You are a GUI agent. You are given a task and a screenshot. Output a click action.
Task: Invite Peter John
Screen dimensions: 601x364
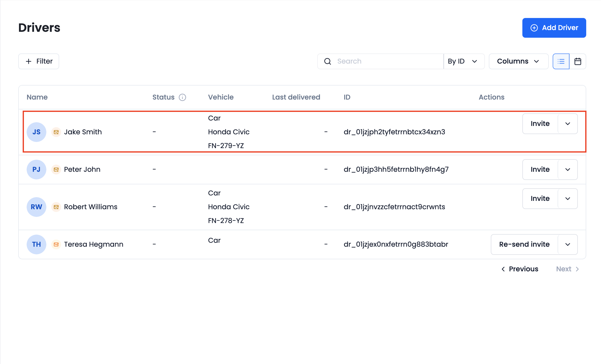[x=540, y=169]
